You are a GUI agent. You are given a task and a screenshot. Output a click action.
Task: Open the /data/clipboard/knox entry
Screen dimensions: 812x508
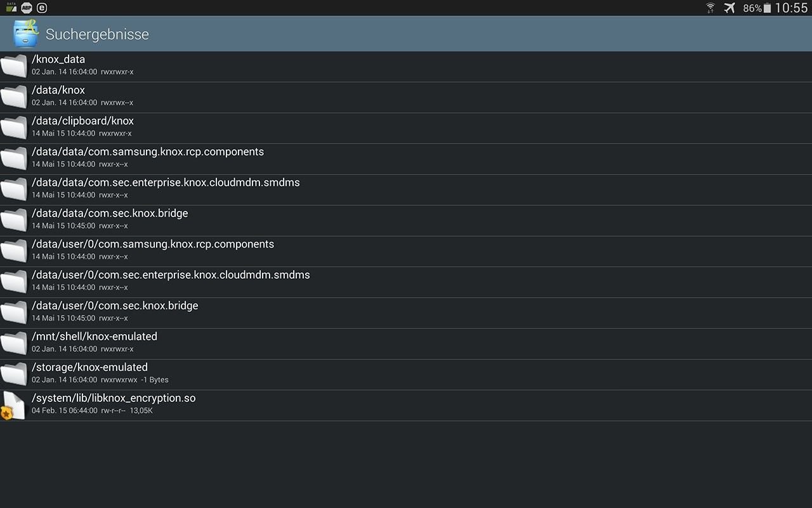coord(83,121)
